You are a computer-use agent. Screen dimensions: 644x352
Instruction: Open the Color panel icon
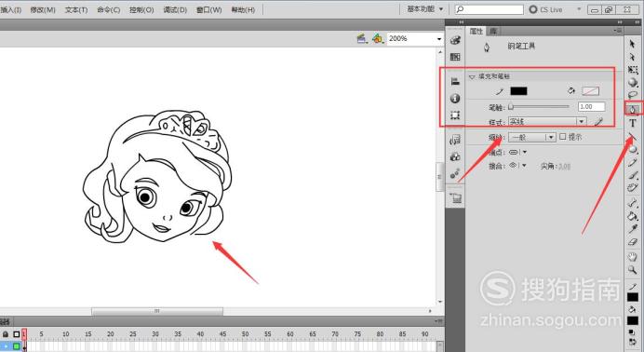click(455, 40)
